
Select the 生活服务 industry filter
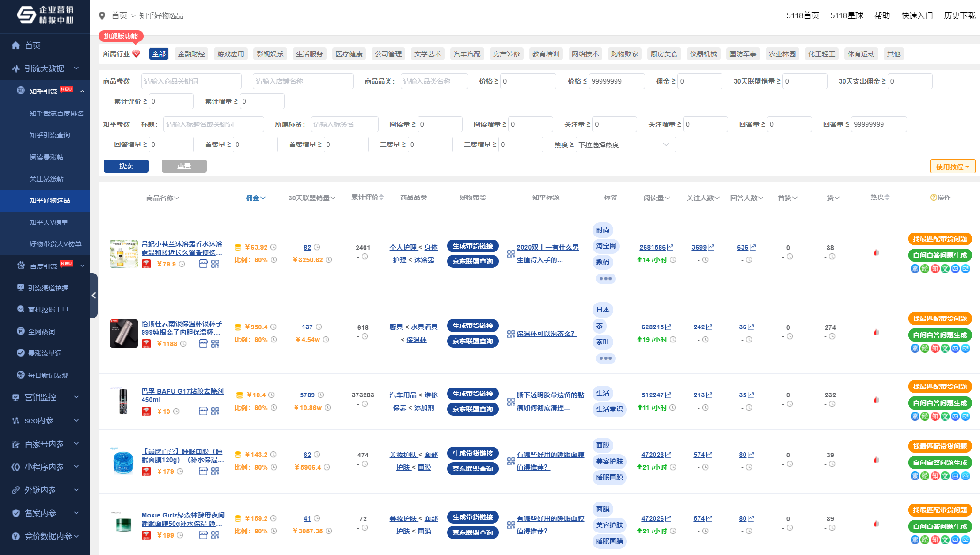[310, 54]
